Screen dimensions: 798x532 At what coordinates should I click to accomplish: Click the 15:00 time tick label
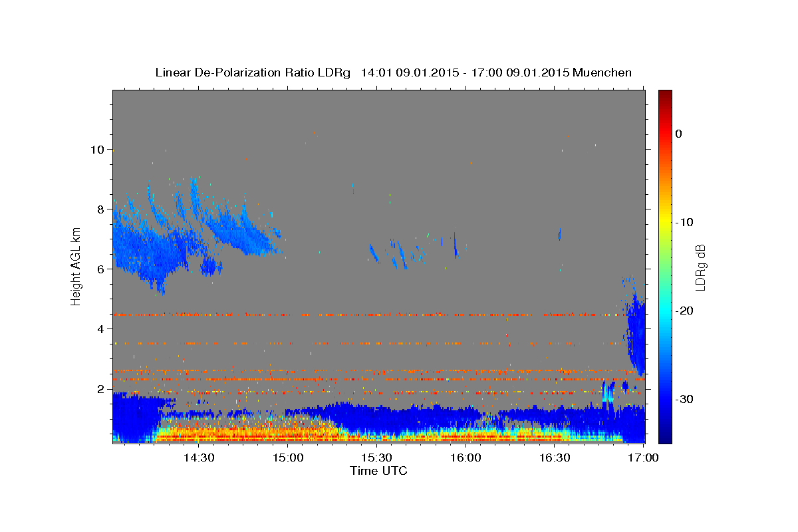pos(288,458)
